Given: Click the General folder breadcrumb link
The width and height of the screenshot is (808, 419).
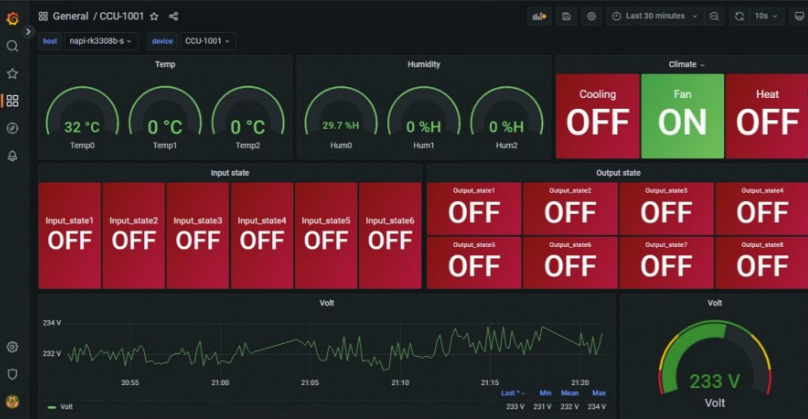Looking at the screenshot, I should pos(70,17).
